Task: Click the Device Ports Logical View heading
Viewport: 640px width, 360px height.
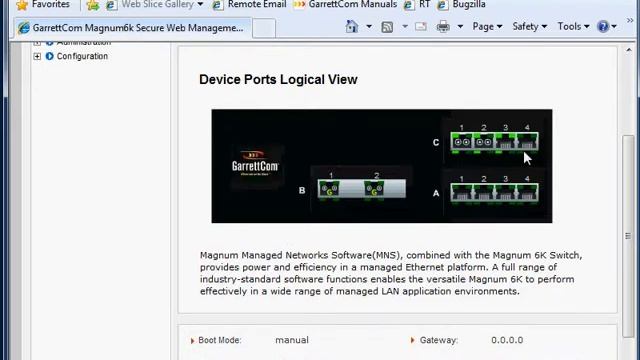Action: pos(278,79)
